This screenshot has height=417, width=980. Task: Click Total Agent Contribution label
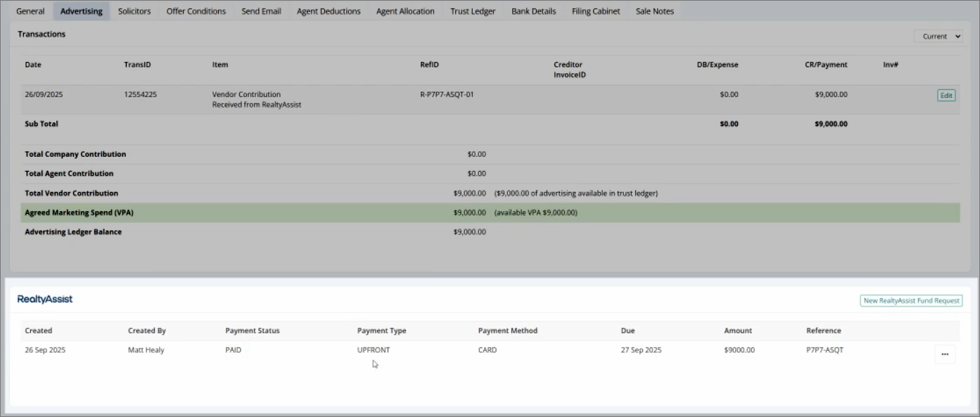click(x=69, y=173)
